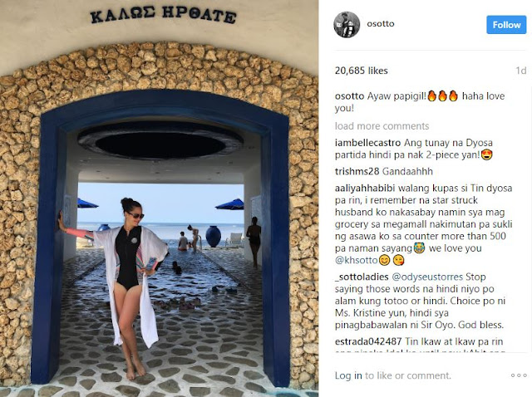
Task: Click the heart-eyes emoji in iambellecastro comment
Action: [487, 155]
